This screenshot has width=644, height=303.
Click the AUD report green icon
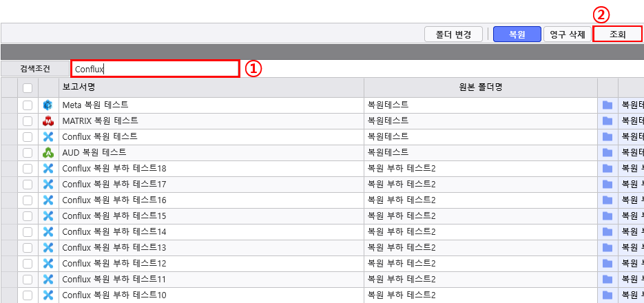pyautogui.click(x=48, y=153)
